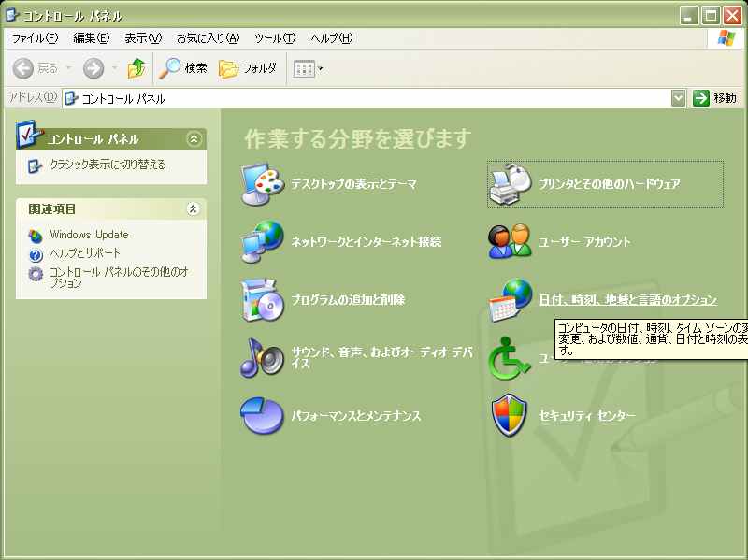
Task: Open the 編集(E) menu
Action: click(x=91, y=38)
